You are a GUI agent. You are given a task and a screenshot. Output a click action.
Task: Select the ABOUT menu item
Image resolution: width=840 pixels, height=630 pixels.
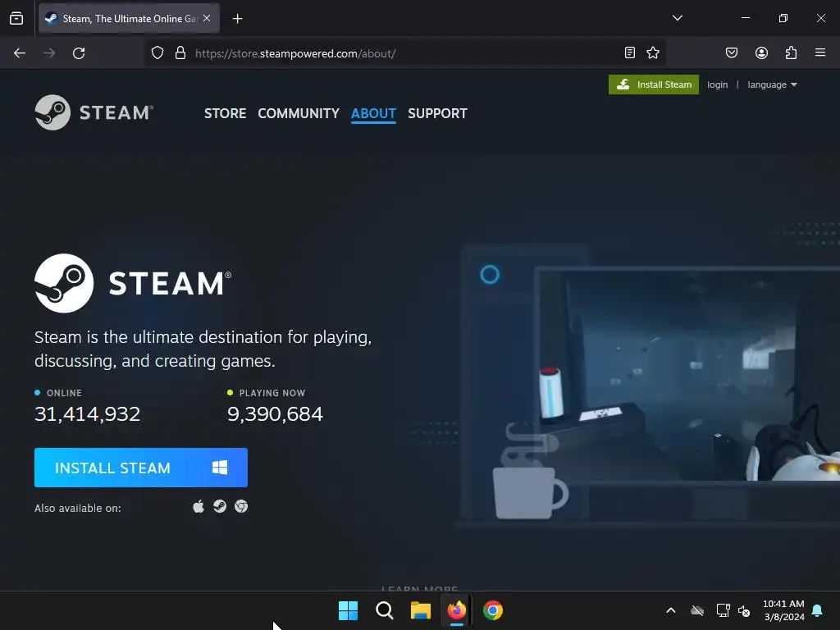pos(373,113)
